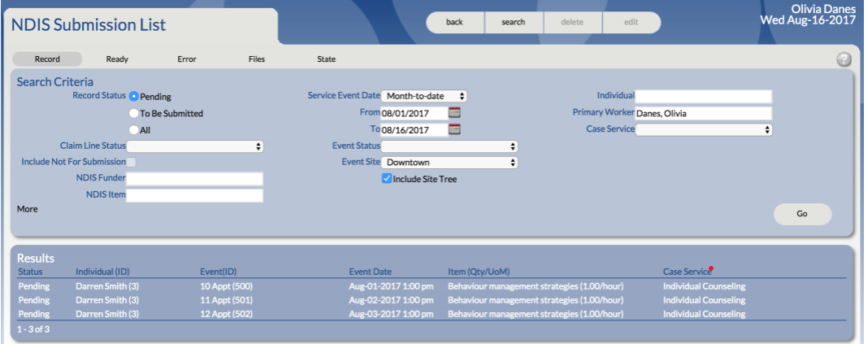Sort by the Status column header
868x344 pixels.
coord(30,272)
